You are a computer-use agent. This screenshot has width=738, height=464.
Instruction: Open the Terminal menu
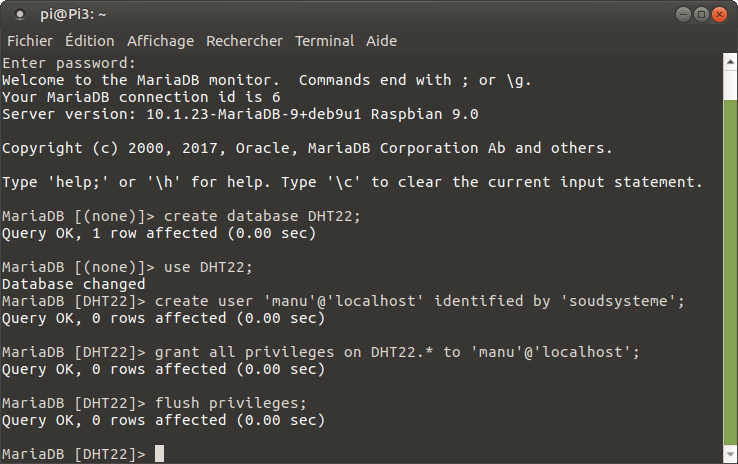point(324,41)
